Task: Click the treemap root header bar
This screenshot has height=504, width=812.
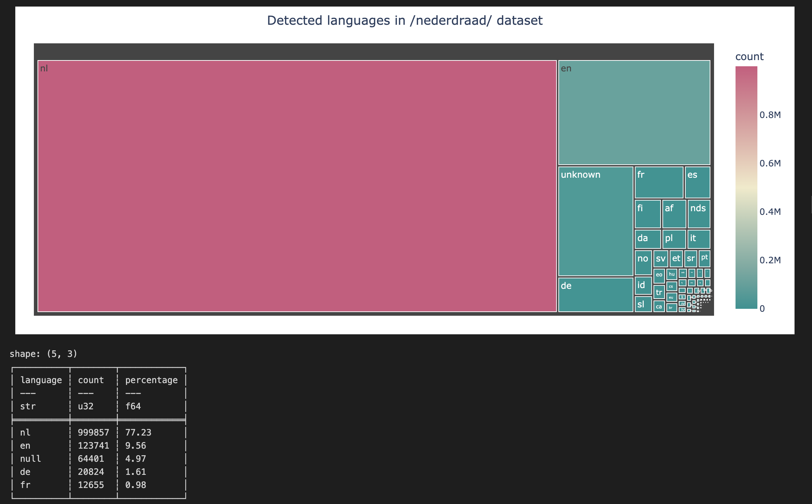Action: pos(374,51)
